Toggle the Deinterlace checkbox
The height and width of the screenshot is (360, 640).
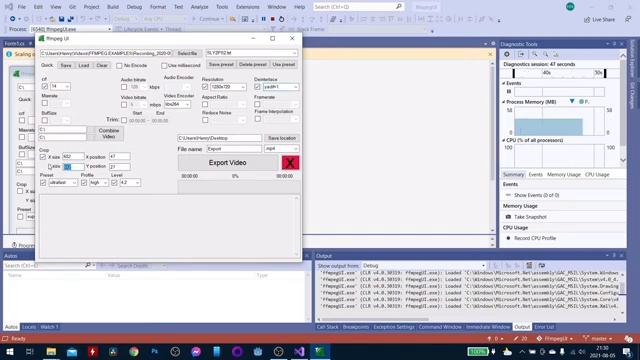click(257, 87)
